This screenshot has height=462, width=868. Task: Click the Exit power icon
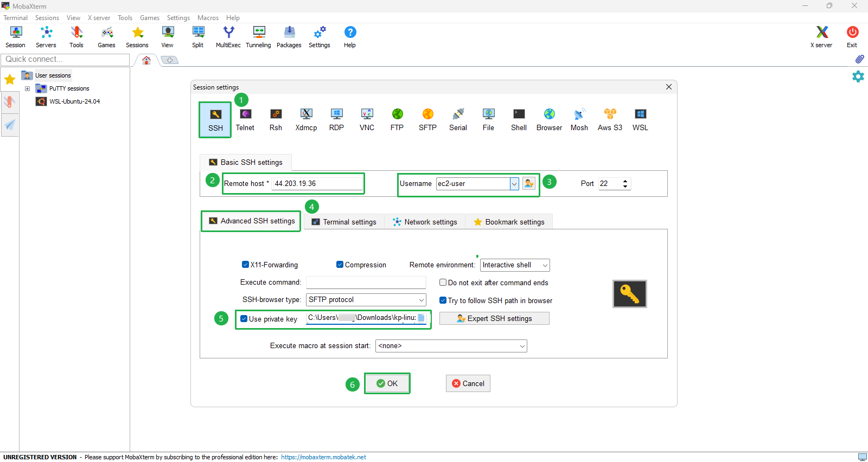tap(852, 37)
